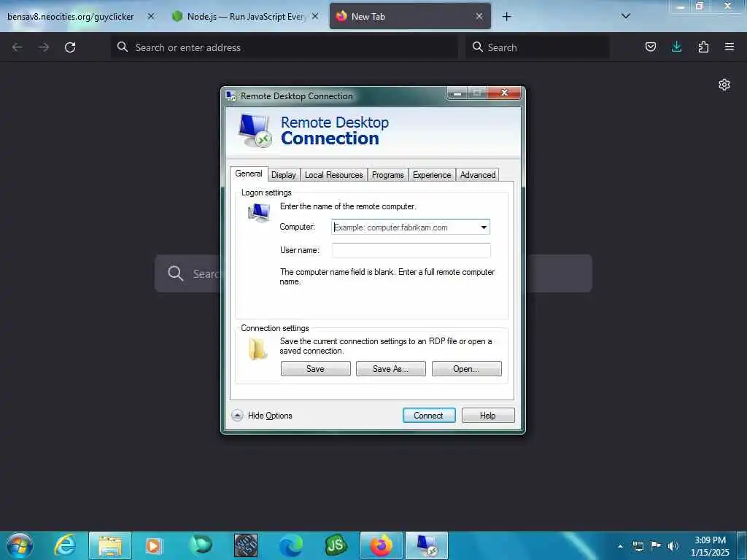
Task: Click the Save As... button
Action: pos(391,368)
